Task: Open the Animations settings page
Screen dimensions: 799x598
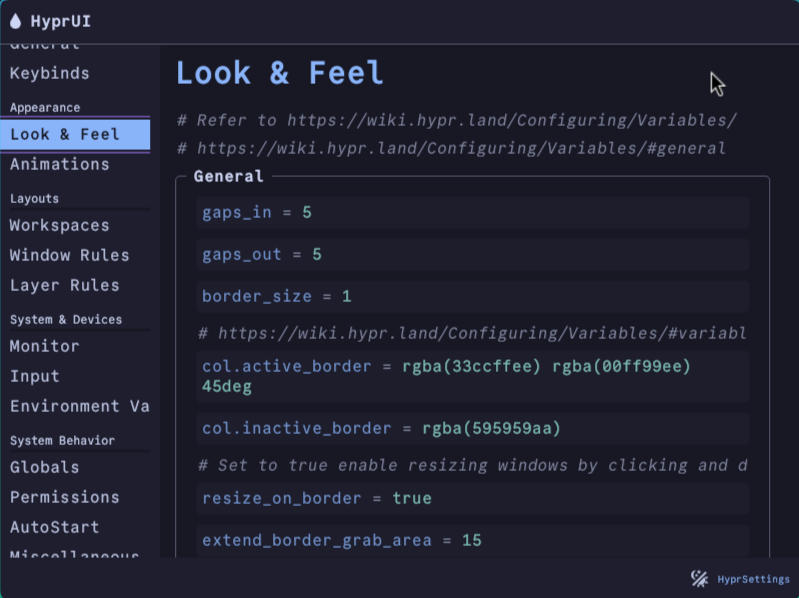Action: pos(59,164)
